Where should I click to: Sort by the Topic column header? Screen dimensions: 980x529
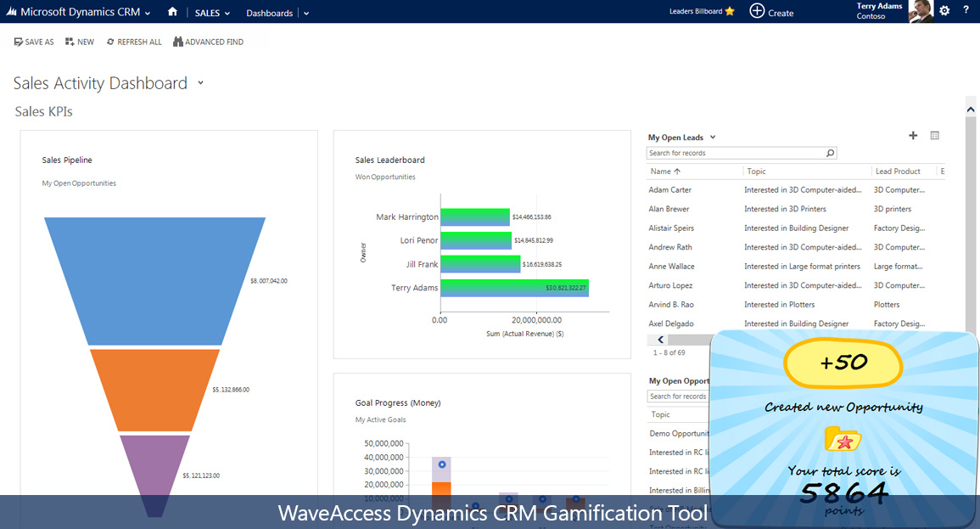[x=756, y=172]
